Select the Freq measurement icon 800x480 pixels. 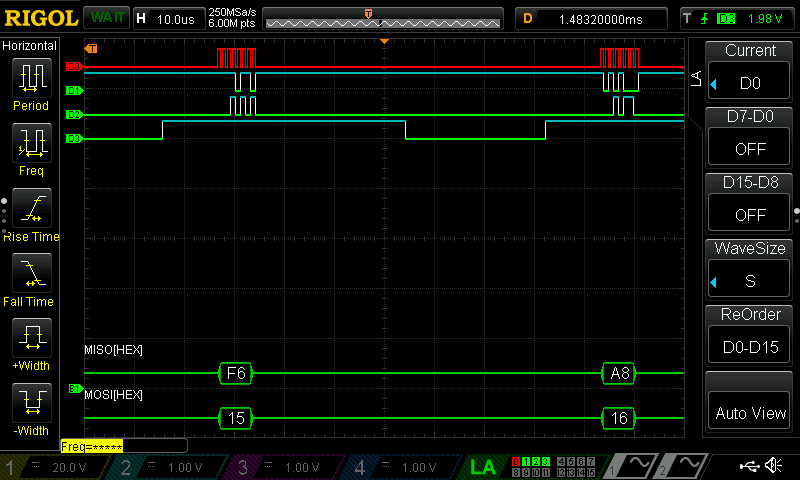[31, 148]
